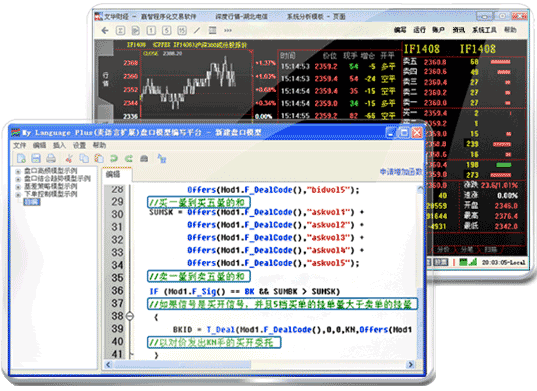
Task: Click the BKID assignment on line 39
Action: 182,330
